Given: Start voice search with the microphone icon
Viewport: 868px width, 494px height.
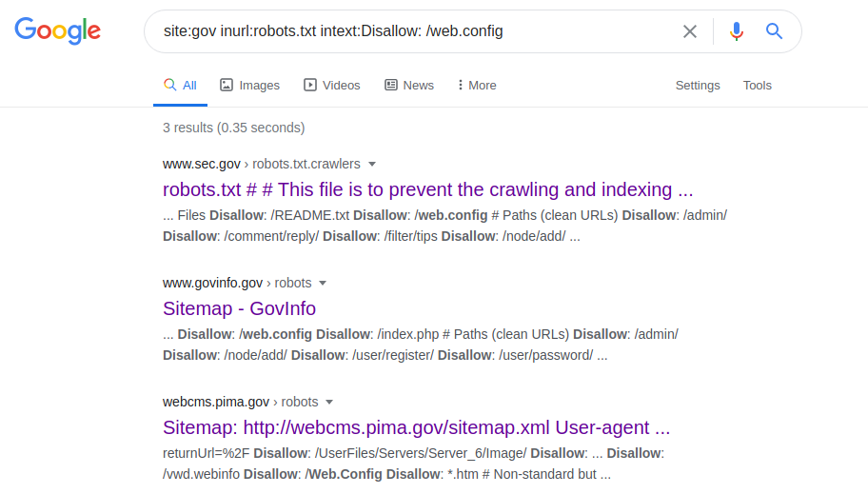Looking at the screenshot, I should 737,31.
